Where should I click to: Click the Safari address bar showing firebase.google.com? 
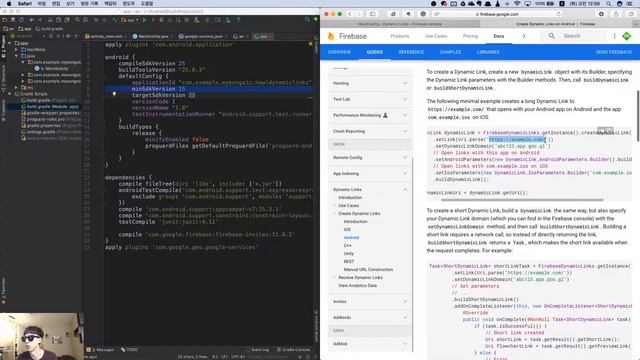tap(497, 14)
